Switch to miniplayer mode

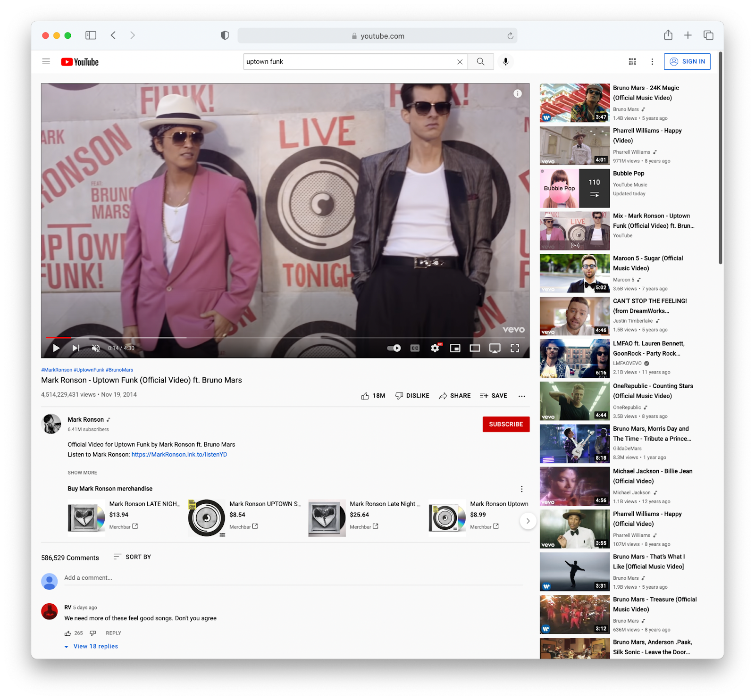[455, 348]
